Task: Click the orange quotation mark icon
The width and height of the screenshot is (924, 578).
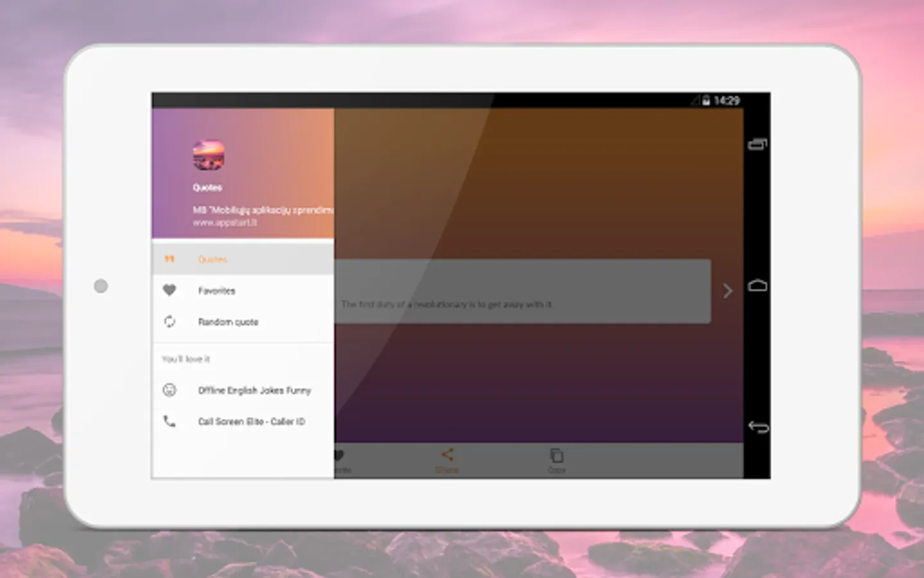Action: tap(169, 259)
